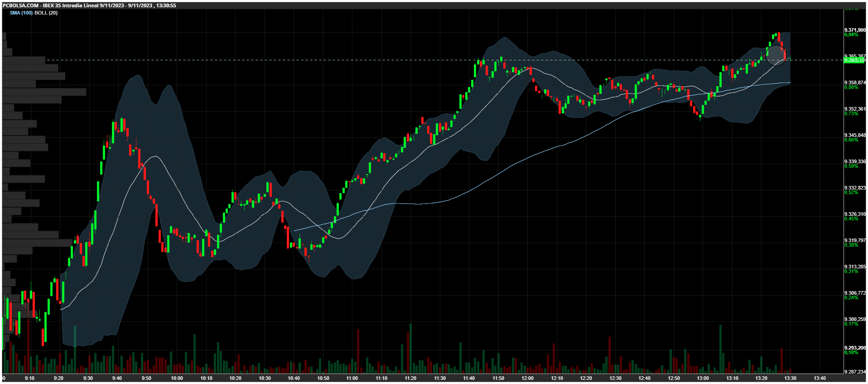Click the 11:10 time axis label
The image size is (868, 384).
click(x=381, y=378)
